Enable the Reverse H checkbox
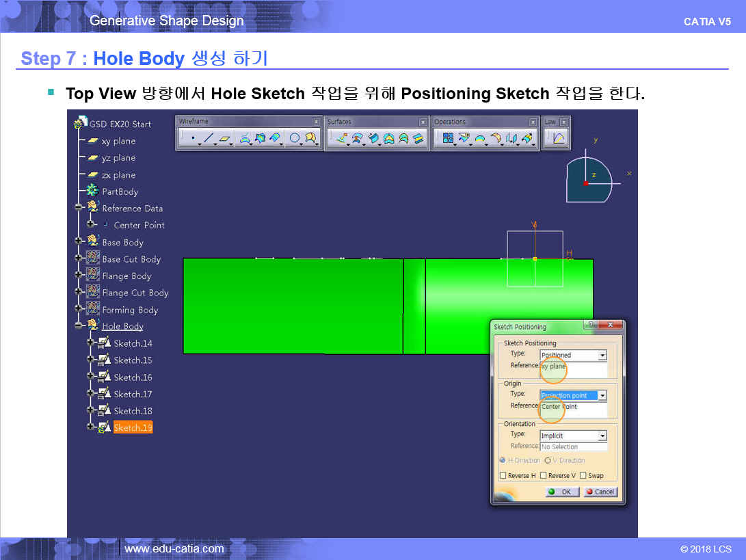The image size is (746, 560). 503,476
